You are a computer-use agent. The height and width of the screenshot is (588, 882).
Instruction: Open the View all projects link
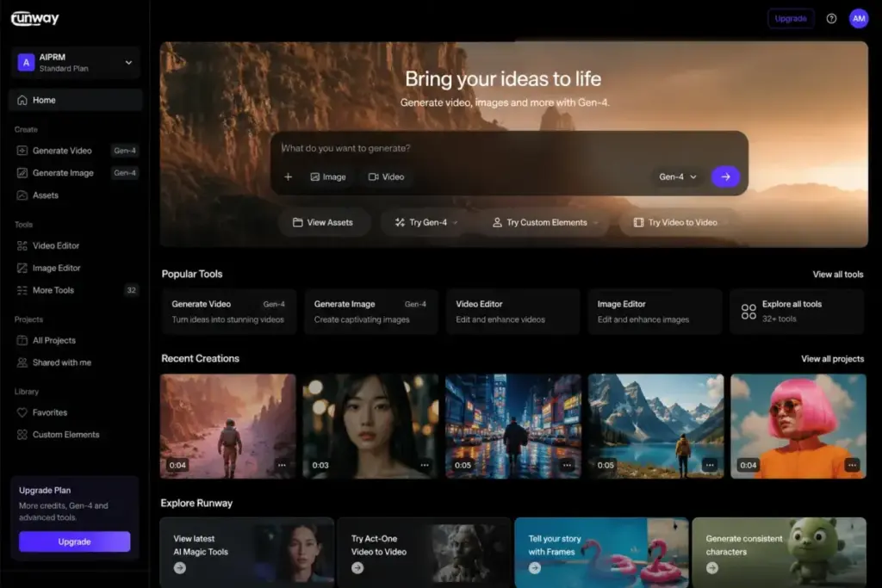point(833,359)
